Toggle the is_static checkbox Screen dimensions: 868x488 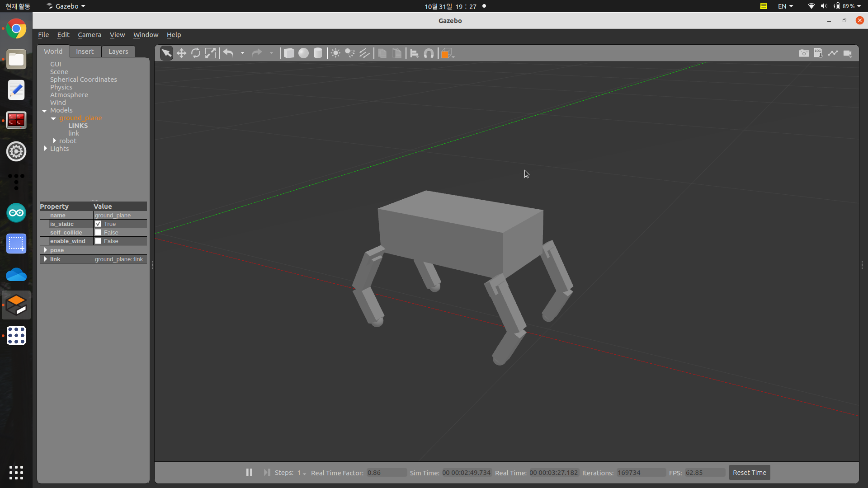tap(98, 224)
